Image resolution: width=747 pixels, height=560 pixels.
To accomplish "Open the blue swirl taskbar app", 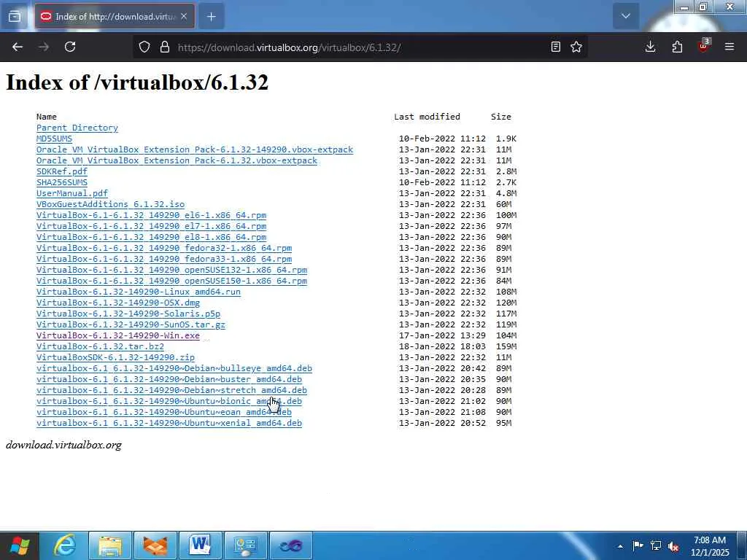I will [x=291, y=545].
